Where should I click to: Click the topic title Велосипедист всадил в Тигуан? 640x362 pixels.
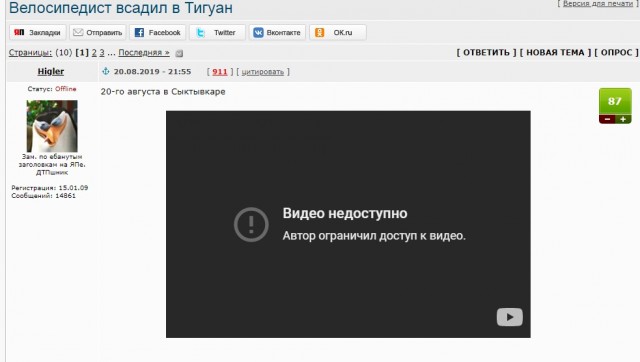tap(121, 8)
